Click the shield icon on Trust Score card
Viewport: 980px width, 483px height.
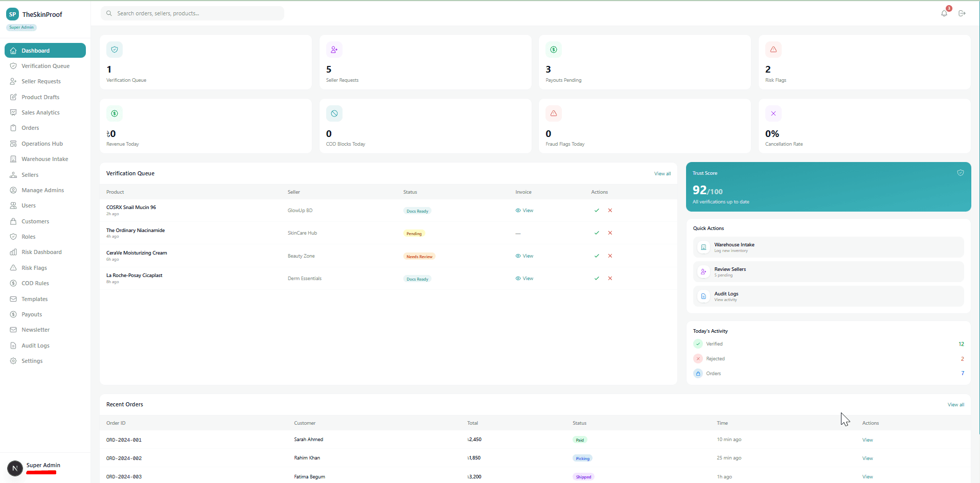pyautogui.click(x=961, y=173)
